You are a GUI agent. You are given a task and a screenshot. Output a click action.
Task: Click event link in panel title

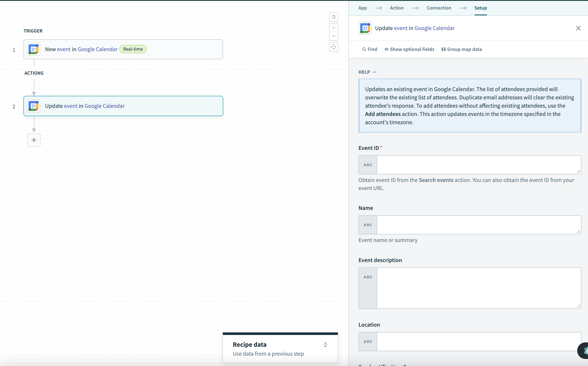pos(401,28)
